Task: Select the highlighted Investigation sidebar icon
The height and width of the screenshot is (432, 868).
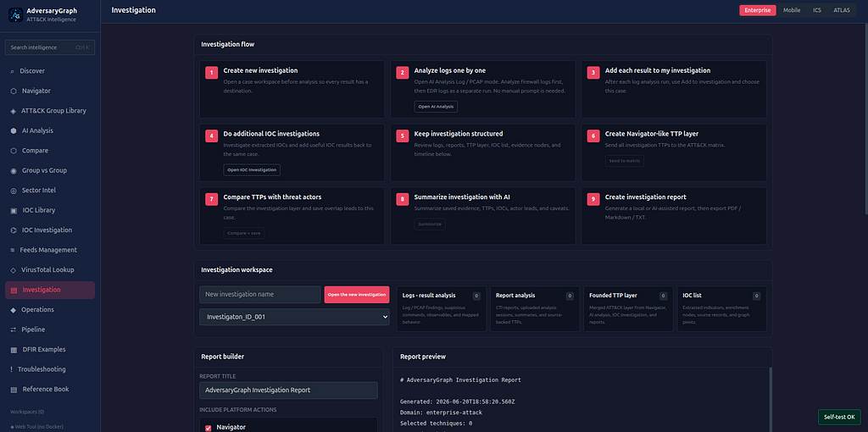Action: [x=14, y=290]
